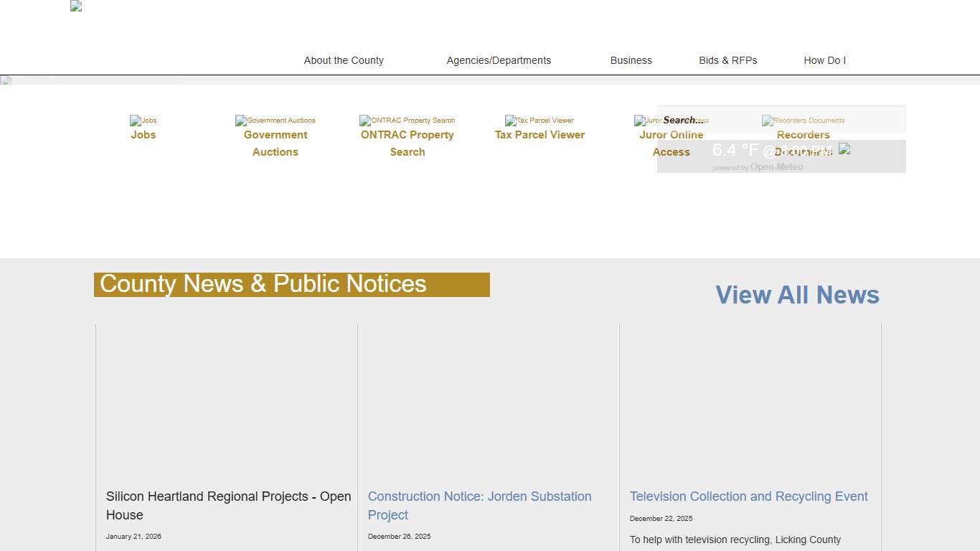Follow the Open-Meteo link in weather widget

(x=776, y=167)
